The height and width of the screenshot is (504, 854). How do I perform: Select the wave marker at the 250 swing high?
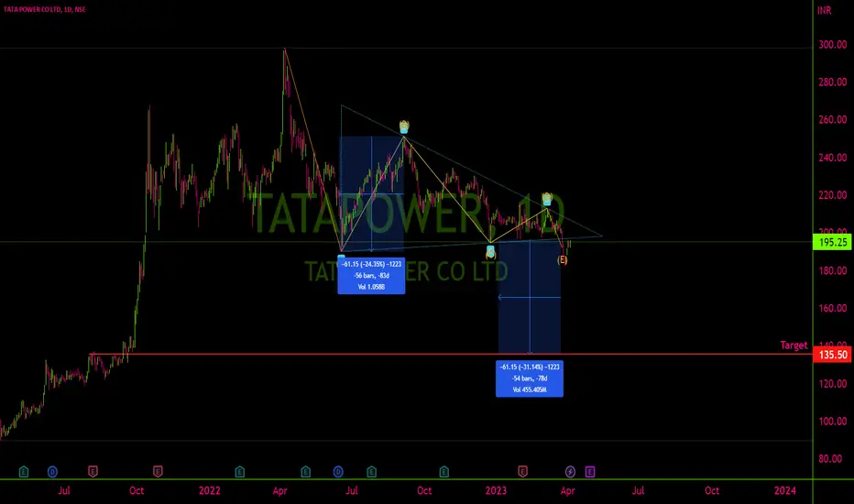pyautogui.click(x=403, y=127)
